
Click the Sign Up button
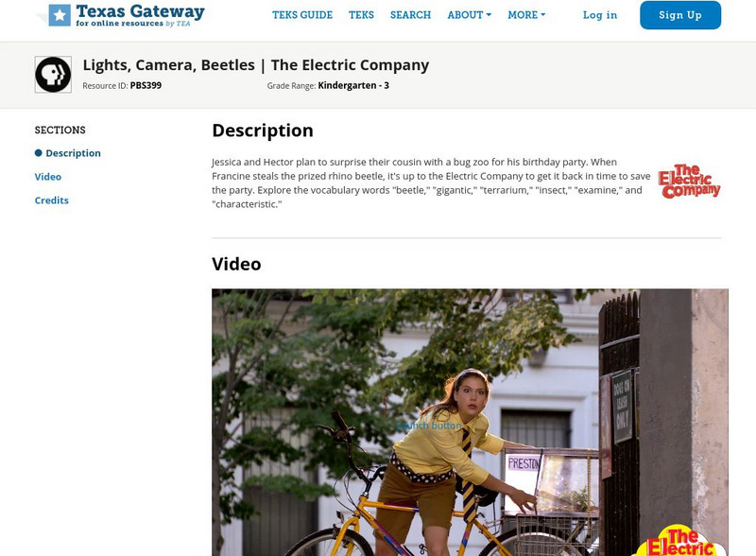(680, 15)
